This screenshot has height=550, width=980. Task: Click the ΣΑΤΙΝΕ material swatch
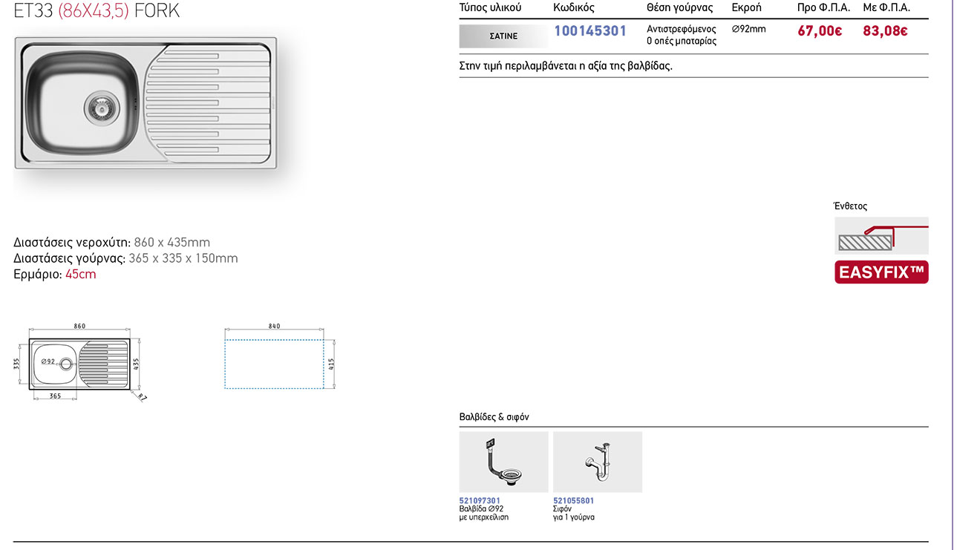(503, 36)
